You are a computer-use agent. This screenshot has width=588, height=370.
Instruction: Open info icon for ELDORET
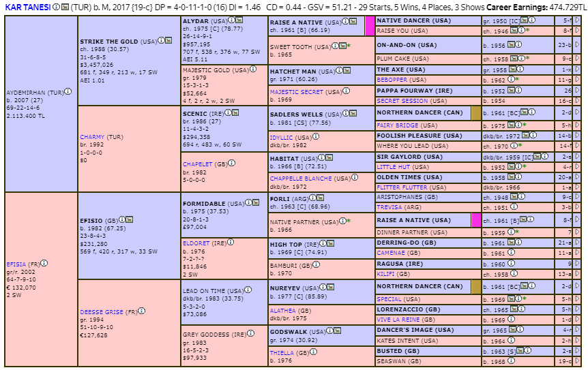(x=231, y=242)
